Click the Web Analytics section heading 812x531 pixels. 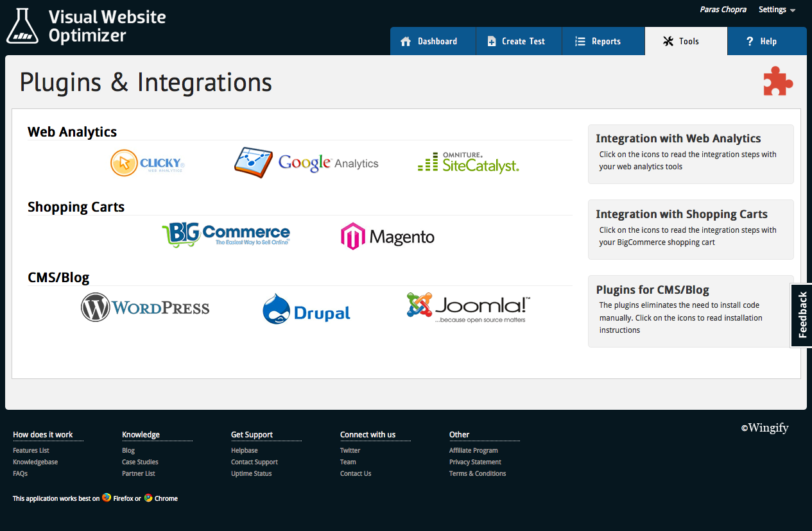coord(72,132)
